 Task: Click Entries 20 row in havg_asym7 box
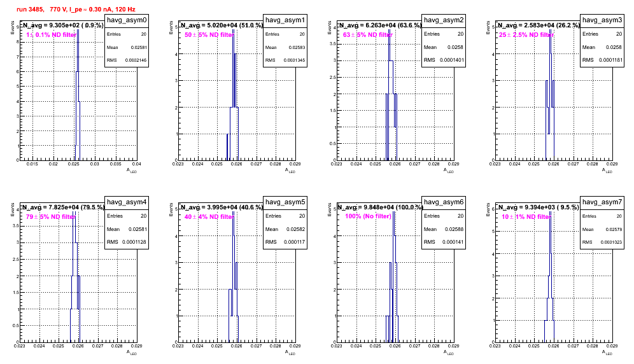coord(602,216)
